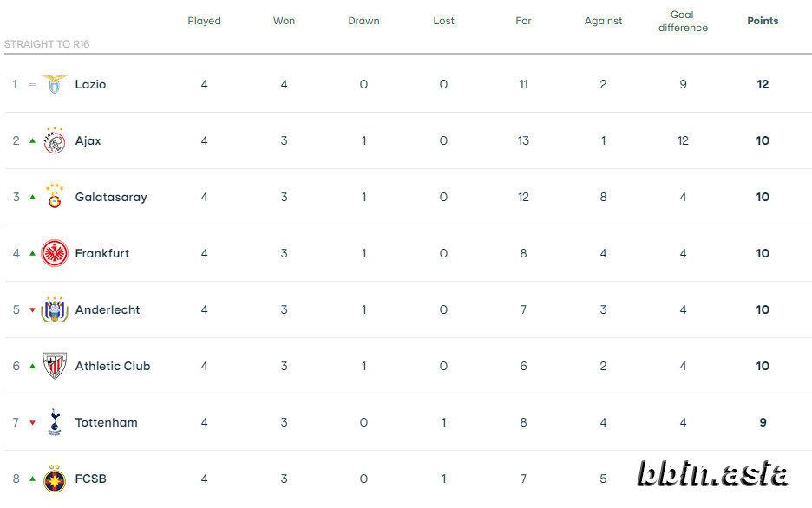Select the Played column header
This screenshot has width=812, height=508.
(x=204, y=21)
